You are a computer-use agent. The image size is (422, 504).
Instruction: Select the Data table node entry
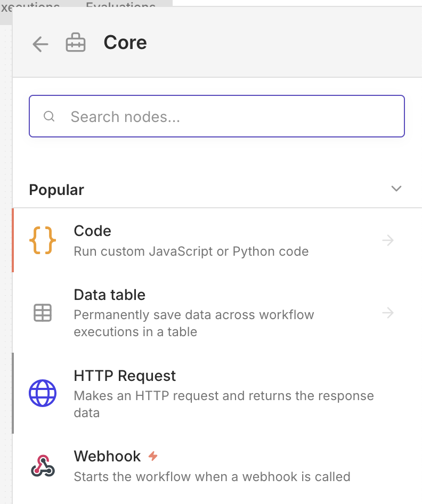pos(160,313)
